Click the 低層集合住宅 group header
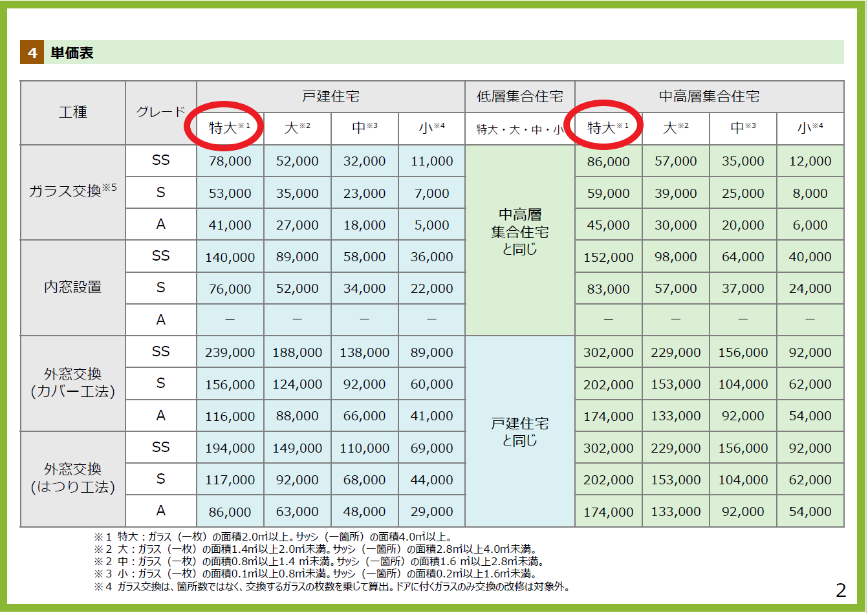 (519, 97)
